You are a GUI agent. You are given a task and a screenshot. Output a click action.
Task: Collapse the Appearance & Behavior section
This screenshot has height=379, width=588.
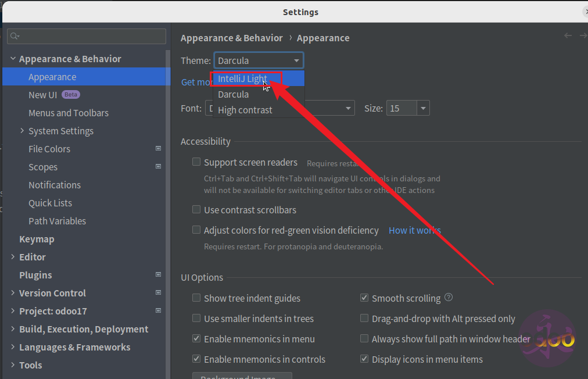(x=13, y=59)
